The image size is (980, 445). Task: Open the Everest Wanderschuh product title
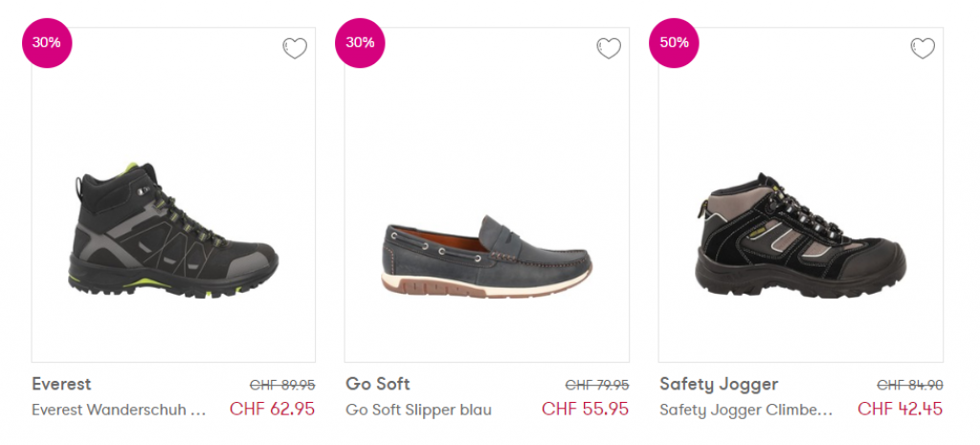tap(119, 410)
